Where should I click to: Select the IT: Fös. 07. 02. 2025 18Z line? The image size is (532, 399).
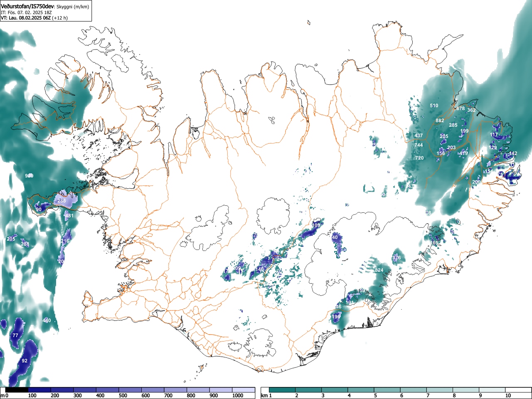click(26, 12)
